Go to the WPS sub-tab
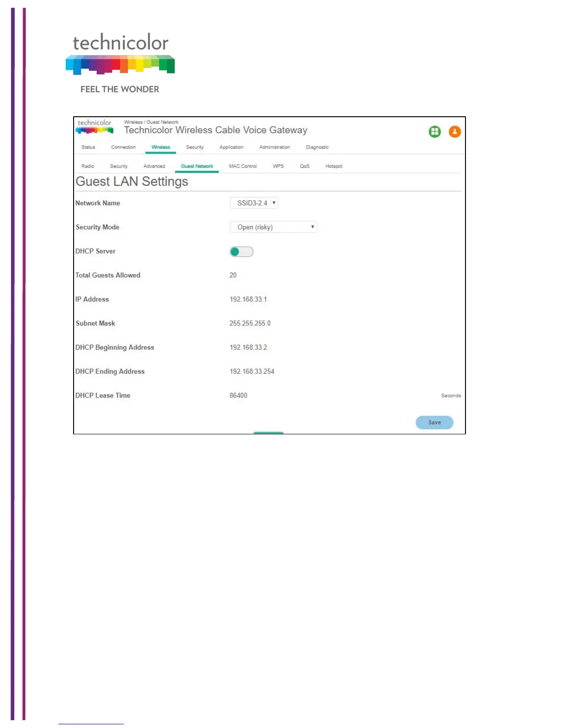The height and width of the screenshot is (728, 563). (278, 166)
